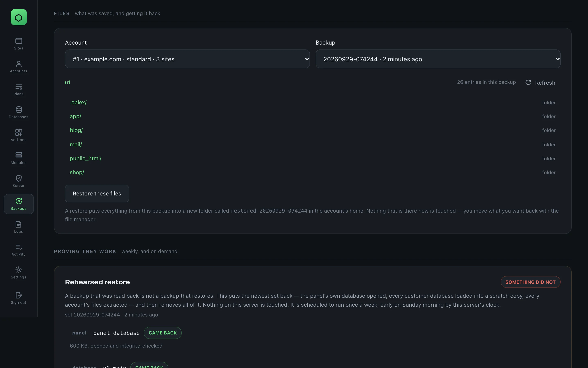The image size is (588, 368).
Task: Open the shop/ folder entry
Action: pos(77,172)
